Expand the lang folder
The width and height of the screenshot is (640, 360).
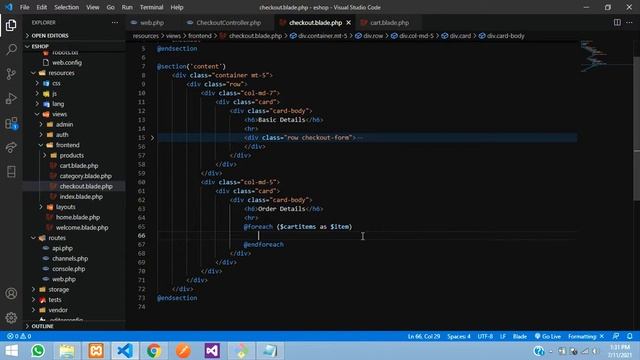coord(58,104)
